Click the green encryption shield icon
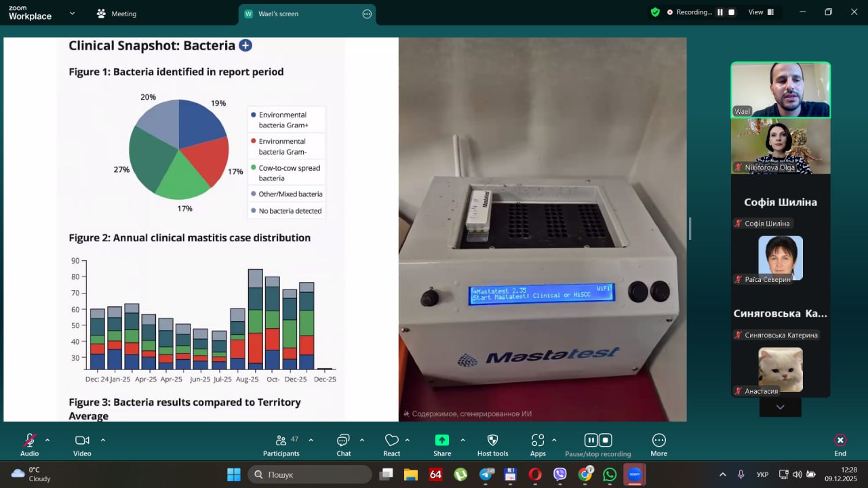This screenshot has width=868, height=488. click(x=655, y=12)
